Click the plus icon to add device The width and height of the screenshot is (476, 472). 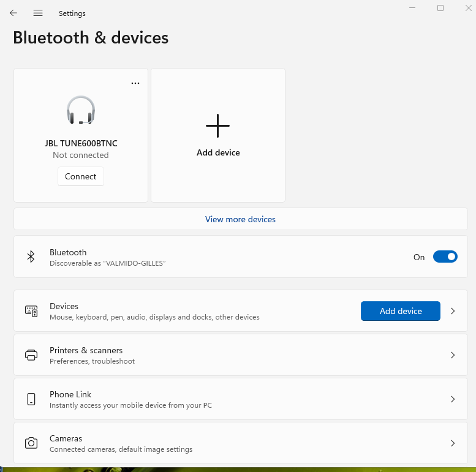217,125
